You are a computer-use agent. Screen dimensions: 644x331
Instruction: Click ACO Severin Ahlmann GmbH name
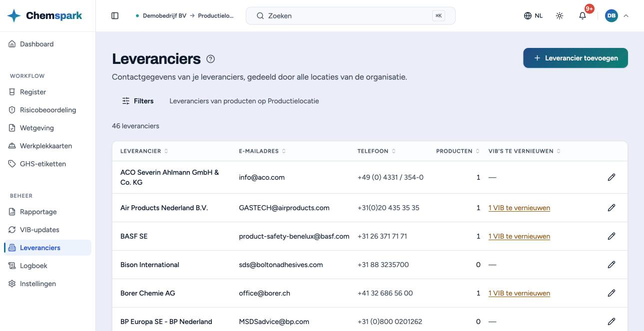coord(170,177)
